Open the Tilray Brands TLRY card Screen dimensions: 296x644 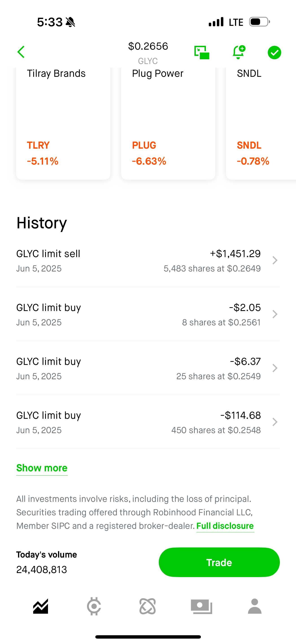63,123
